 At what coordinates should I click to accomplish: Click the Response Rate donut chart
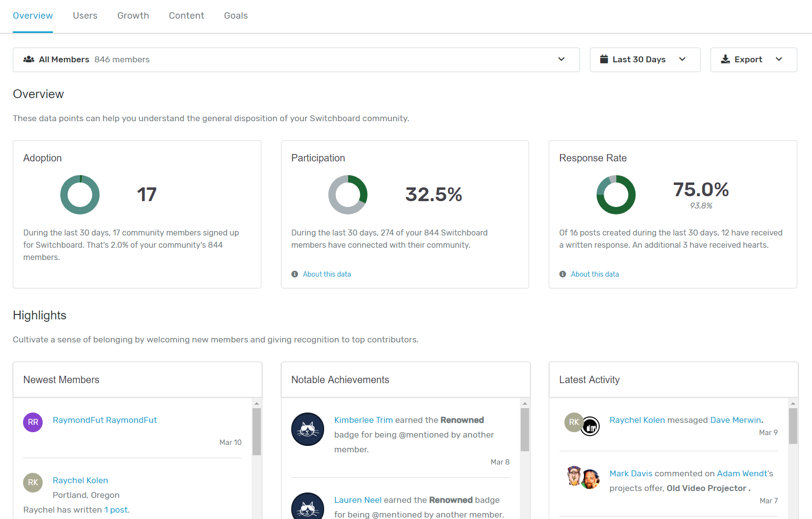coord(616,195)
